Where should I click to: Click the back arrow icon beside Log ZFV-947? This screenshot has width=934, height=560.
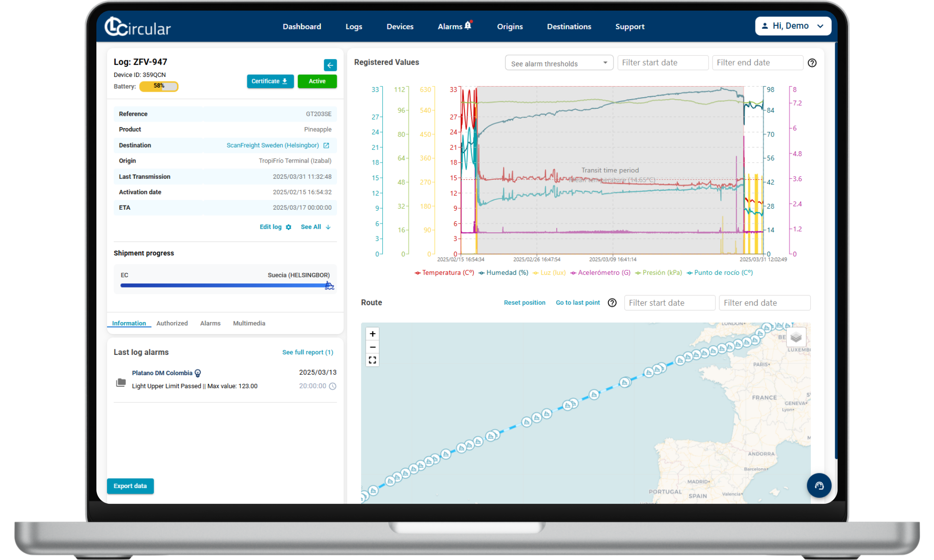(330, 65)
